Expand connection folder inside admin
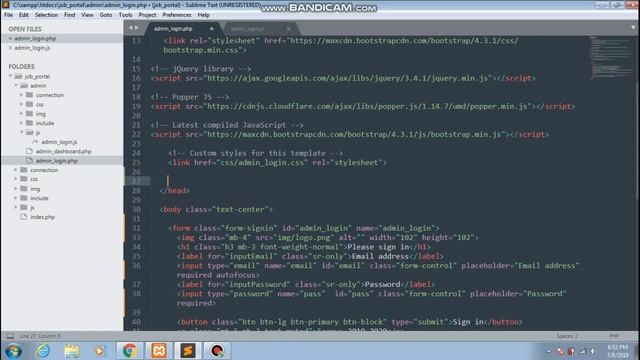 click(x=21, y=95)
